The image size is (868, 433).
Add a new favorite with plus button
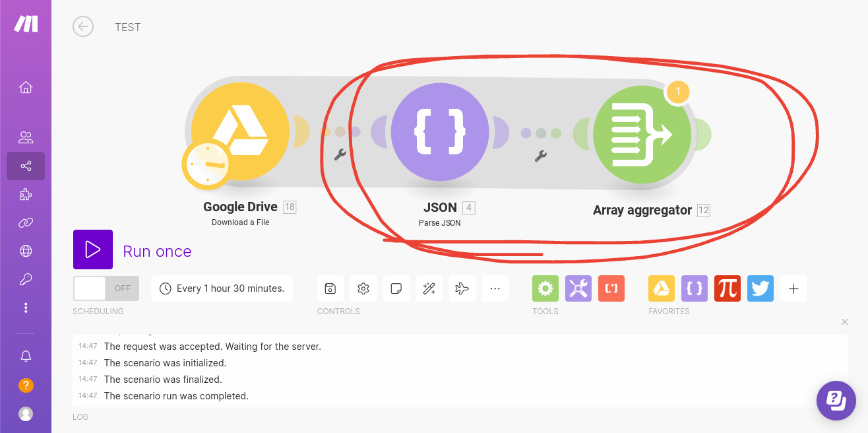click(x=793, y=288)
